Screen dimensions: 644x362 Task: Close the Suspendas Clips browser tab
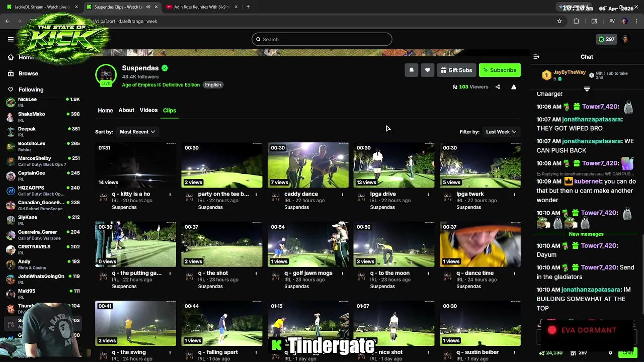tap(156, 7)
